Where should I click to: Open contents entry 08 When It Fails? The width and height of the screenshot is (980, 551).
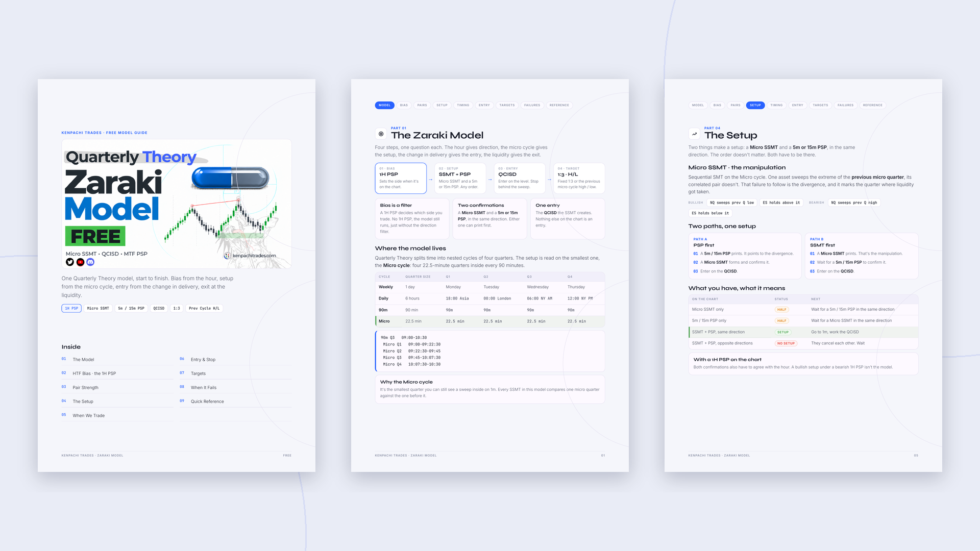click(235, 387)
